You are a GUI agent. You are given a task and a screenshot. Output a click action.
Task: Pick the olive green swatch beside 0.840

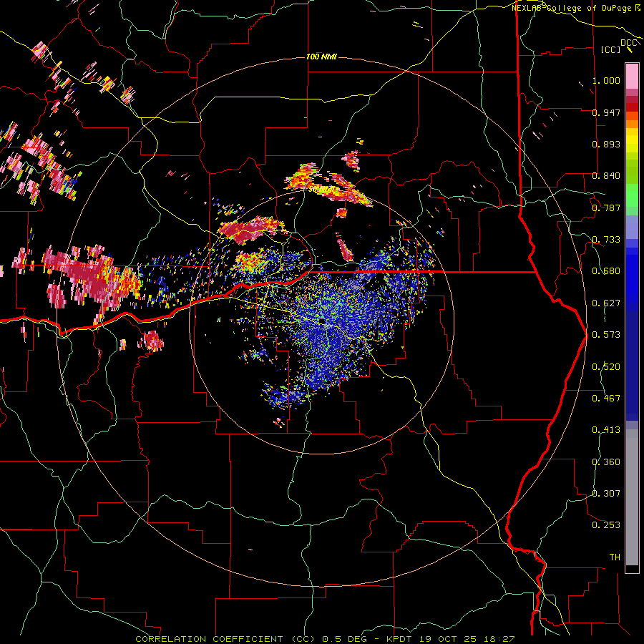pyautogui.click(x=632, y=172)
